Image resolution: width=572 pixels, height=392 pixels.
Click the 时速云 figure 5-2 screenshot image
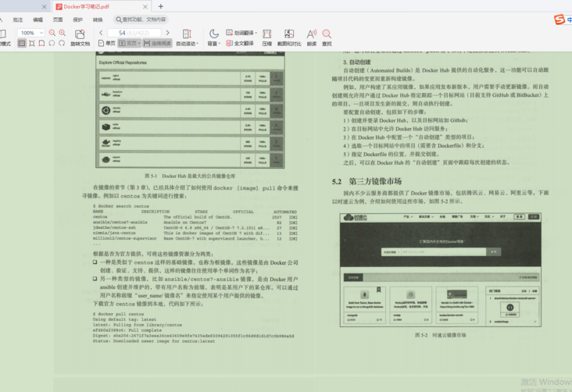441,270
